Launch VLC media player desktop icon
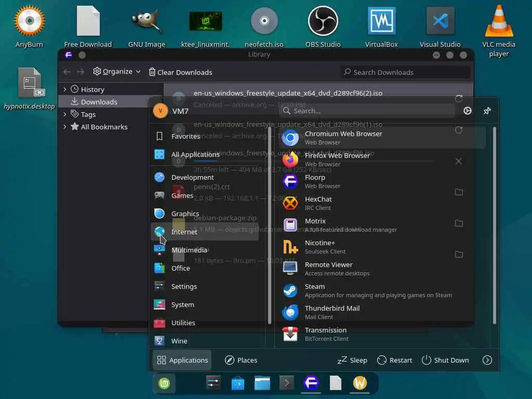The width and height of the screenshot is (532, 399). pos(499,21)
